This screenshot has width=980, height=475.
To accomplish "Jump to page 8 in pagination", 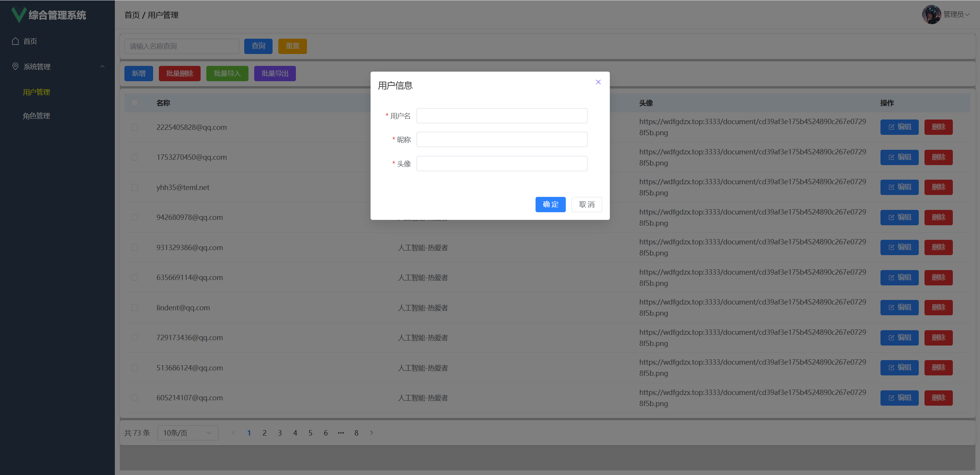I will coord(356,433).
